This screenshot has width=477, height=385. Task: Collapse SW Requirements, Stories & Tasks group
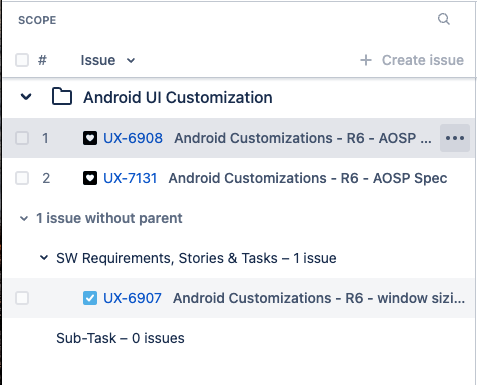pyautogui.click(x=44, y=258)
